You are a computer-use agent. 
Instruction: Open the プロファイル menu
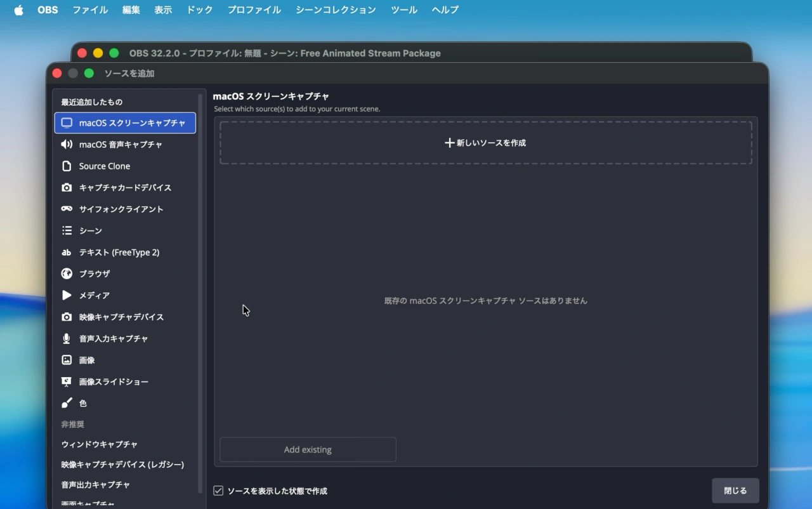(x=254, y=10)
